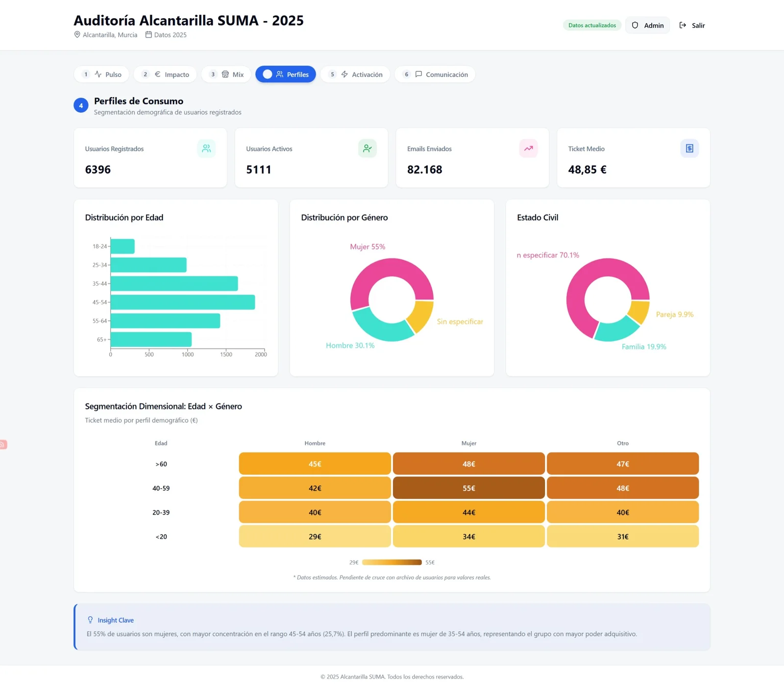Click Salir to log out
The width and height of the screenshot is (784, 687).
(x=692, y=25)
